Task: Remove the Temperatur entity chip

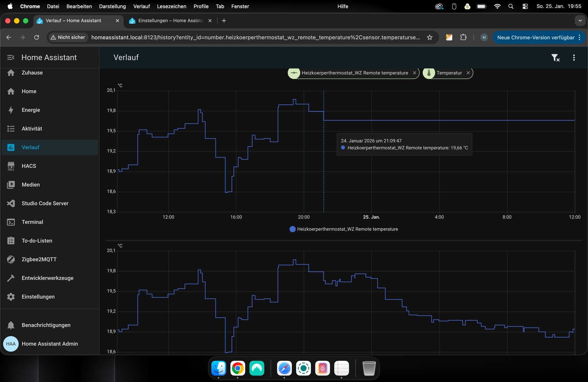Action: 468,73
